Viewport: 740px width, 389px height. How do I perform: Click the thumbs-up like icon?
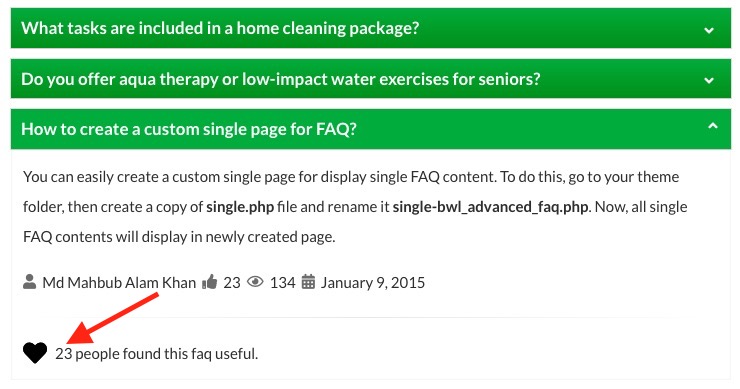210,282
